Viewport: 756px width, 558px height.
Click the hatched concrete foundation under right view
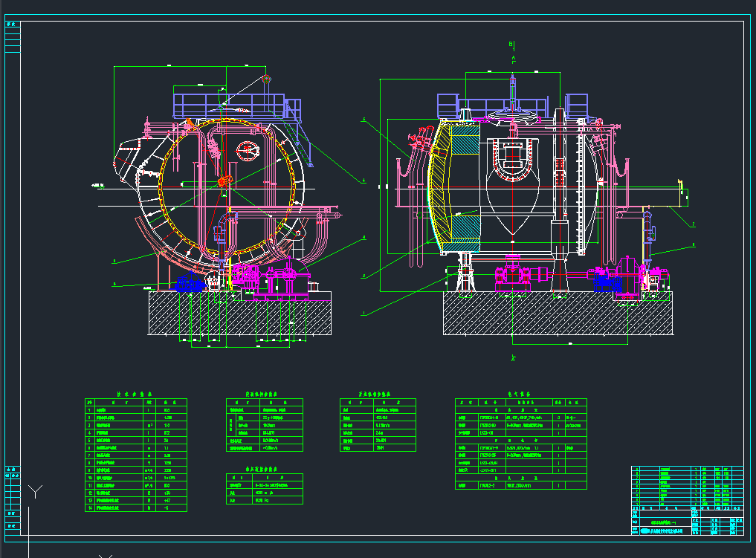click(x=558, y=314)
